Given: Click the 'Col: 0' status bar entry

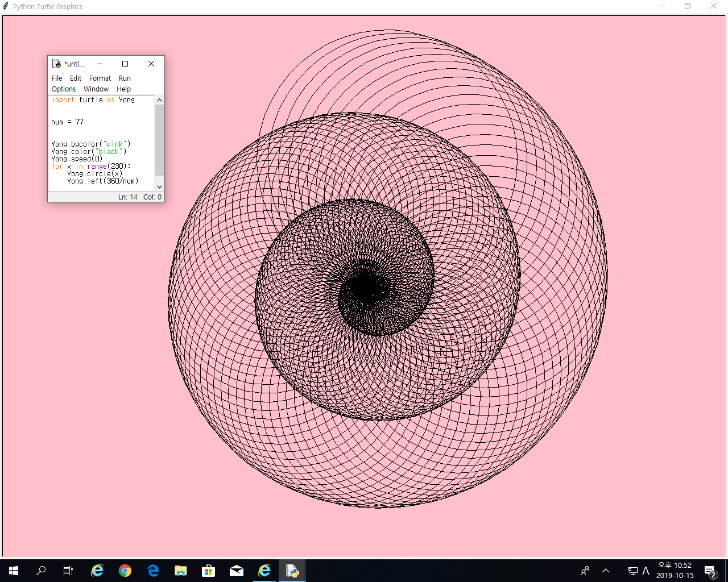Looking at the screenshot, I should pyautogui.click(x=152, y=197).
